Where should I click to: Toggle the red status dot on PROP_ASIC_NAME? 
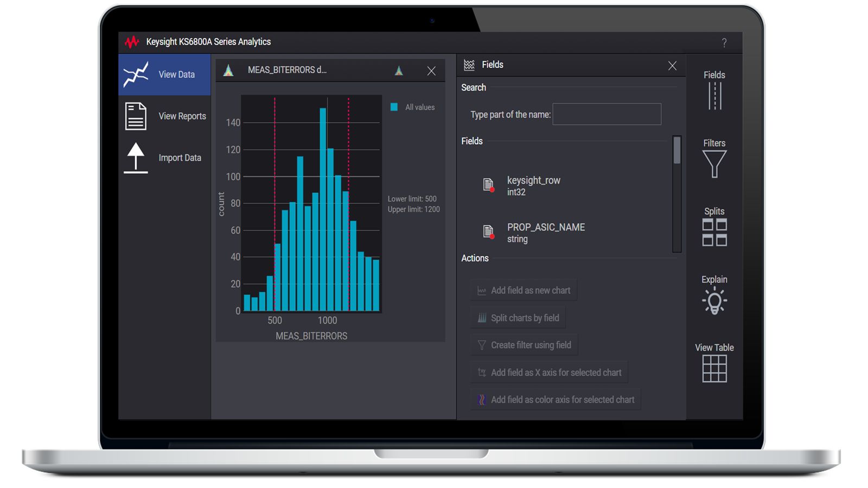click(x=492, y=237)
